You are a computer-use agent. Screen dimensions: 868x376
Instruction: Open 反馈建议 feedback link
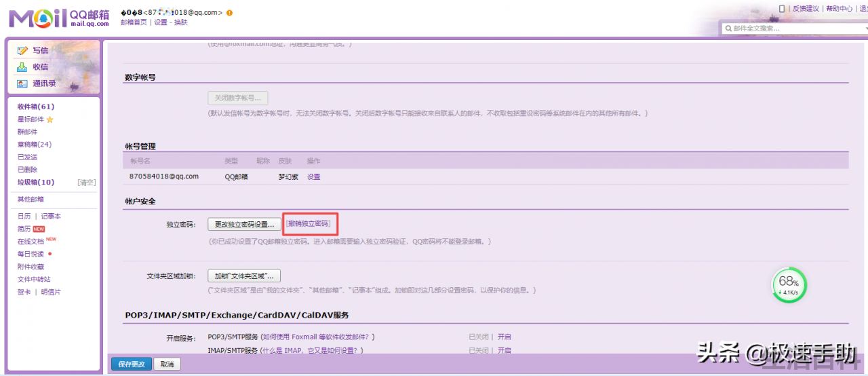pos(806,9)
